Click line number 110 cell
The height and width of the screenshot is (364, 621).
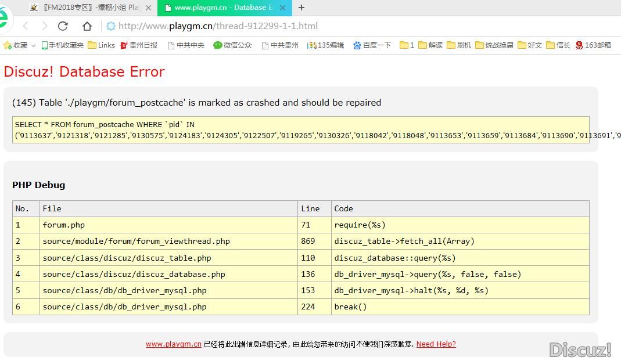(314, 258)
